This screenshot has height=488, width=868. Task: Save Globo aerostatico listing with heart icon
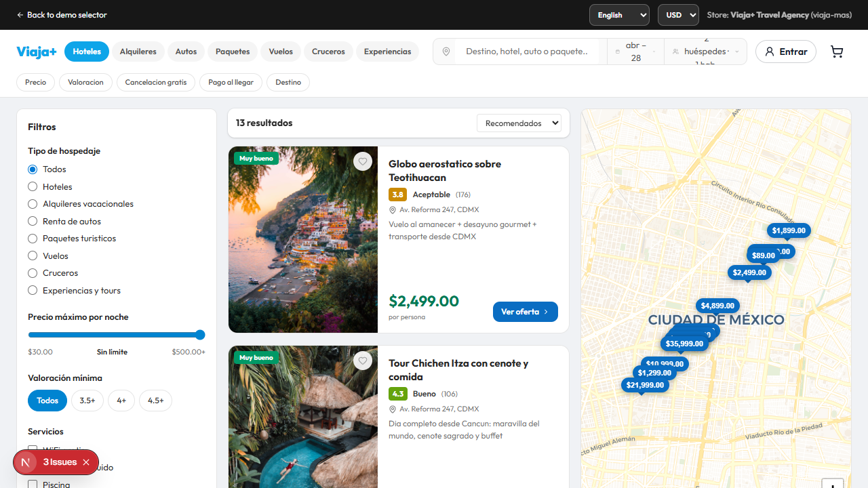363,161
